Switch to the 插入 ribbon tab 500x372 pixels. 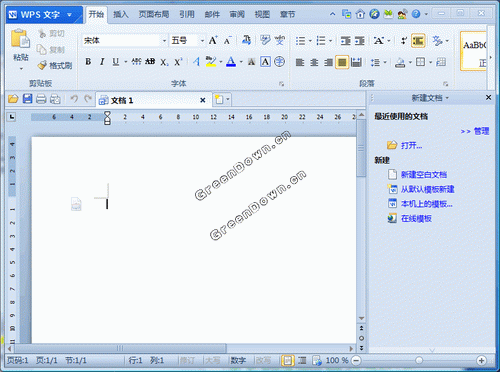pyautogui.click(x=121, y=14)
